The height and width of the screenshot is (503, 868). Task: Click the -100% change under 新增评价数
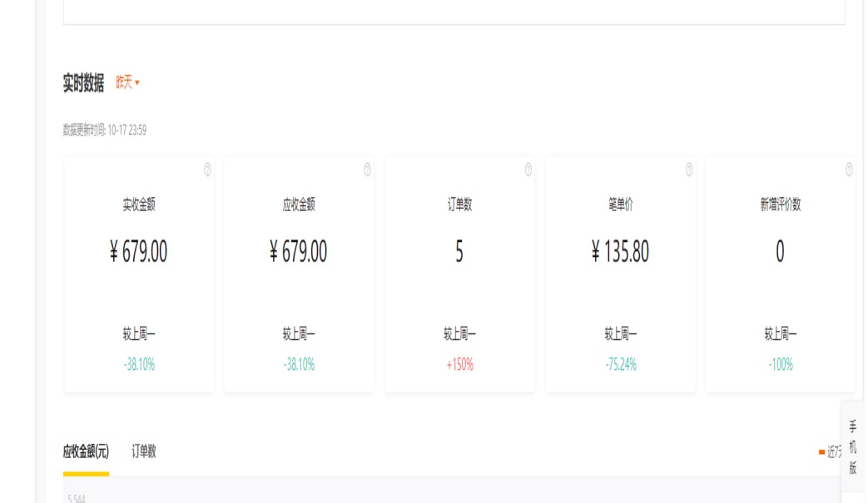pos(780,364)
